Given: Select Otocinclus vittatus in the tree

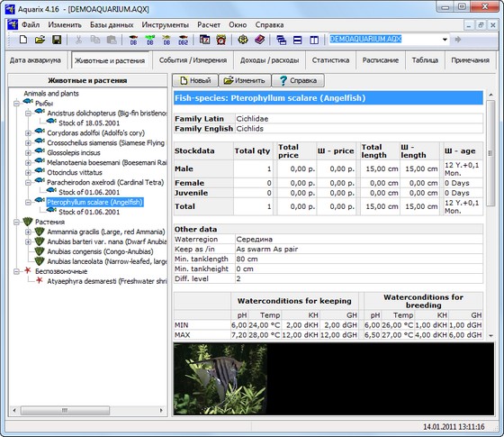Looking at the screenshot, I should tap(75, 172).
